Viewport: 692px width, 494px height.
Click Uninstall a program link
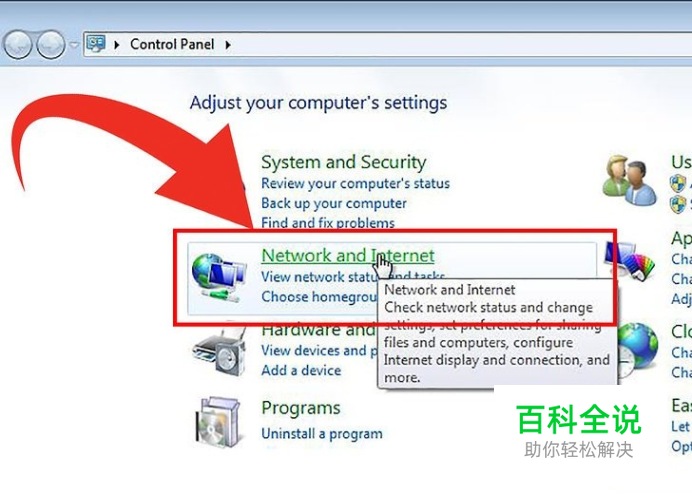point(322,434)
